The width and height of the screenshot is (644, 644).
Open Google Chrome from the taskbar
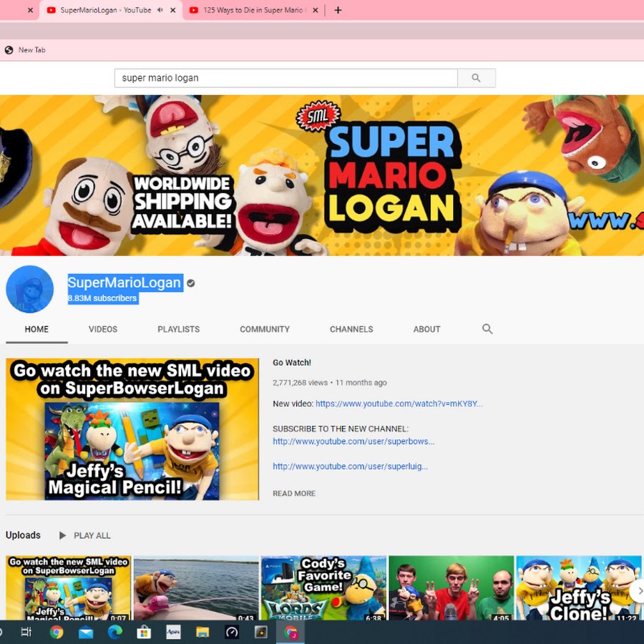[x=57, y=632]
